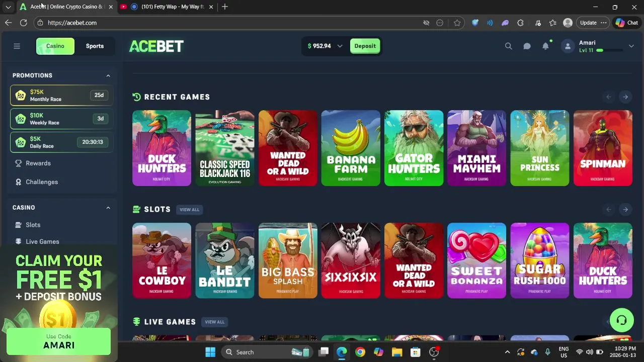Open the notifications bell

tap(545, 46)
